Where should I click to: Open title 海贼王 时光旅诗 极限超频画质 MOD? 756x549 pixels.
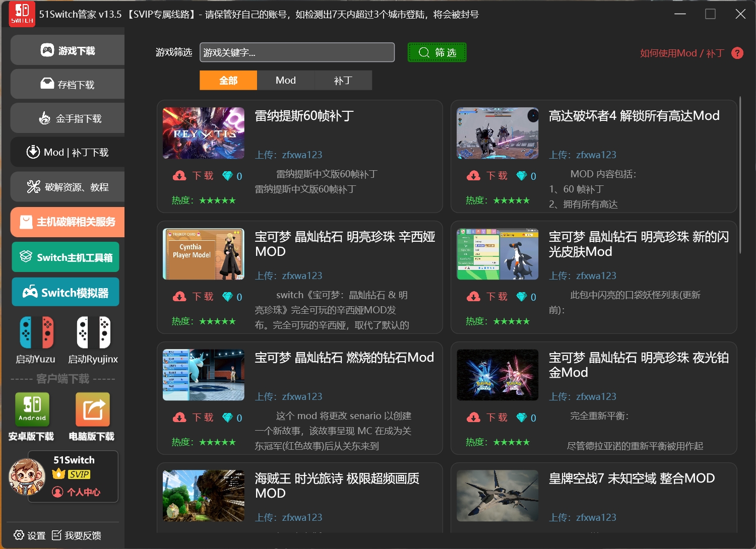pos(337,486)
